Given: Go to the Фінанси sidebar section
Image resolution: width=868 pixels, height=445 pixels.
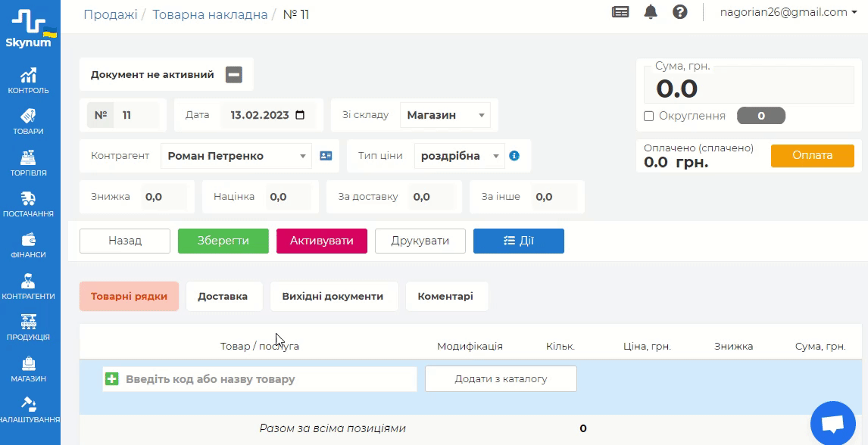Looking at the screenshot, I should pyautogui.click(x=29, y=244).
